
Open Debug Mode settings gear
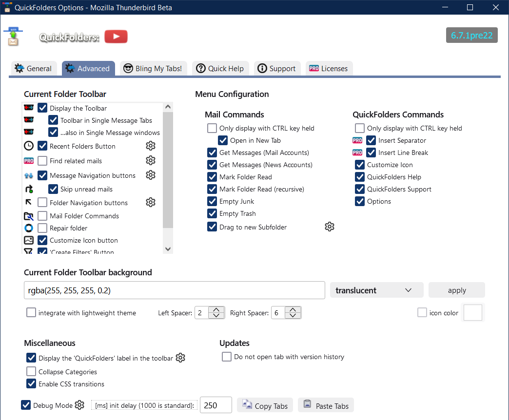tap(79, 405)
